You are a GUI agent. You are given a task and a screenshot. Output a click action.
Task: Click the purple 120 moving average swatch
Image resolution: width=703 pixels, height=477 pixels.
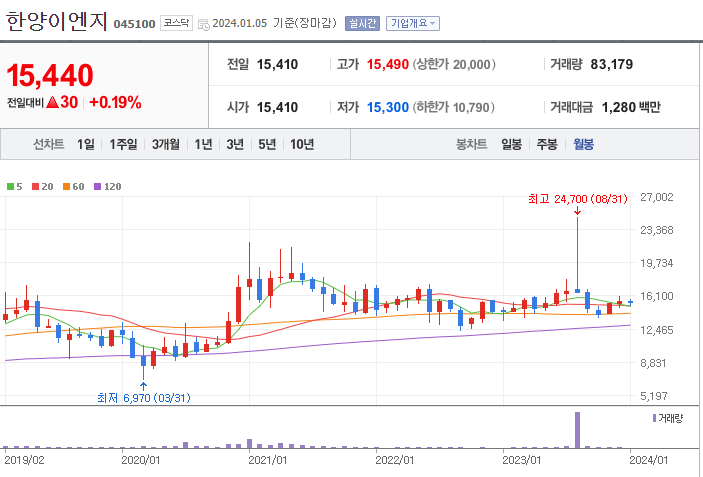(x=97, y=186)
